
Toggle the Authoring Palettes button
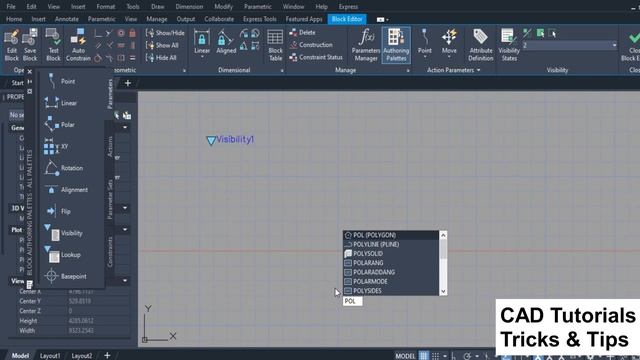pos(396,45)
